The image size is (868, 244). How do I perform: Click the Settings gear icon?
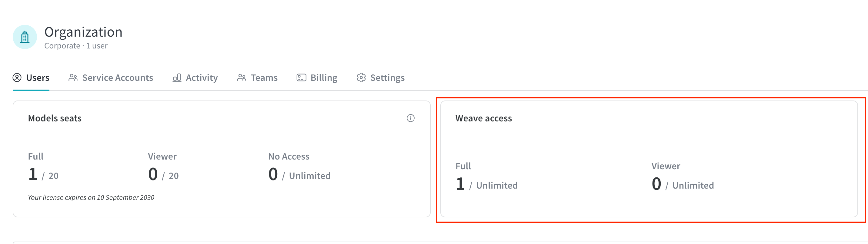[x=361, y=78]
